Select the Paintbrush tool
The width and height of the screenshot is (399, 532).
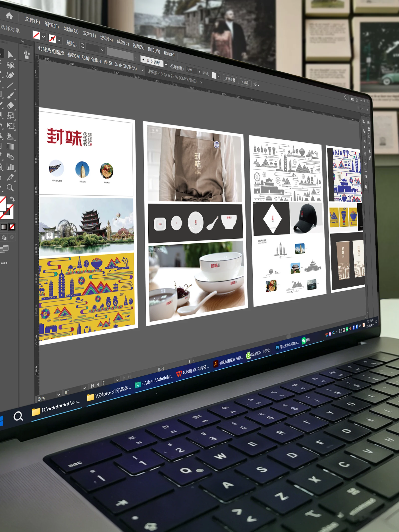10,96
